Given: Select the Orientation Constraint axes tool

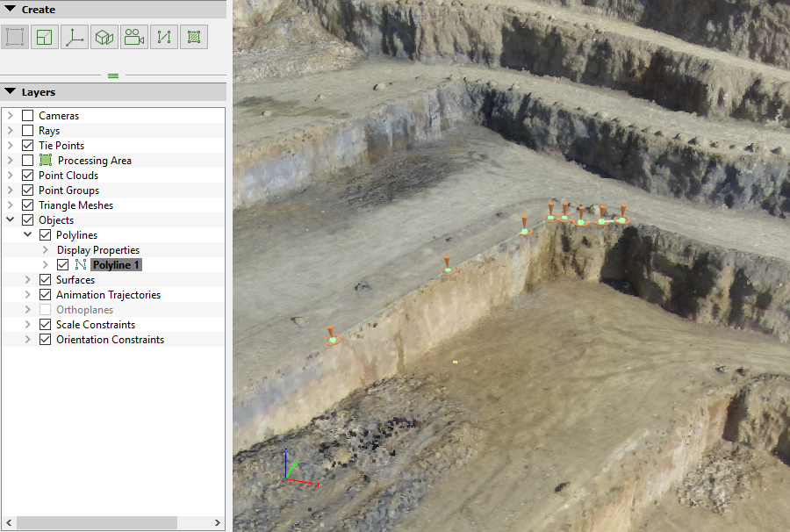Looking at the screenshot, I should (x=74, y=37).
